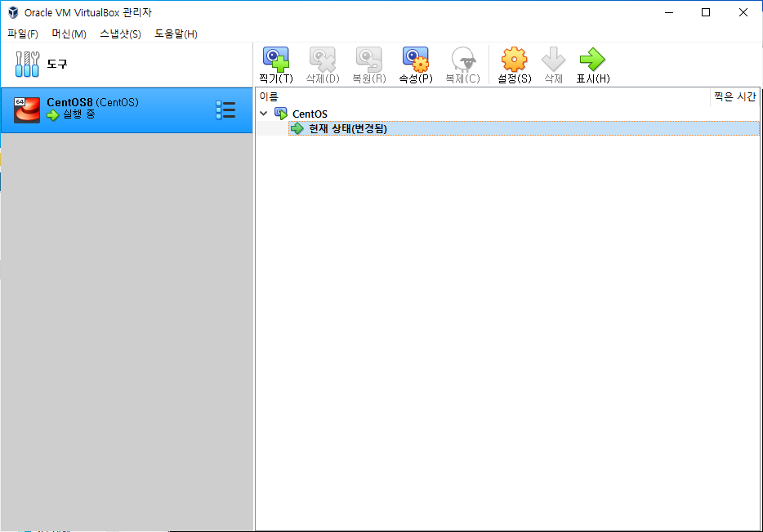Viewport: 763px width, 532px height.
Task: Click the Name (이름) column header
Action: pos(269,97)
